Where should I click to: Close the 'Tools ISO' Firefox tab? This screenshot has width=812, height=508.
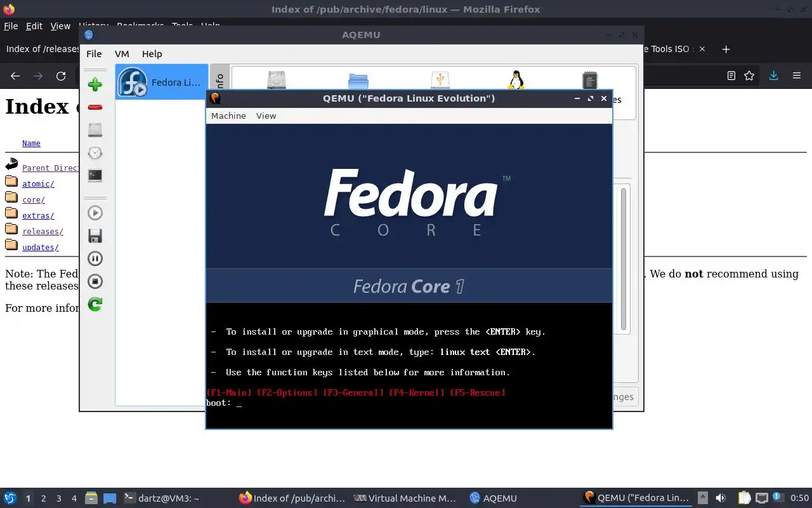(702, 49)
